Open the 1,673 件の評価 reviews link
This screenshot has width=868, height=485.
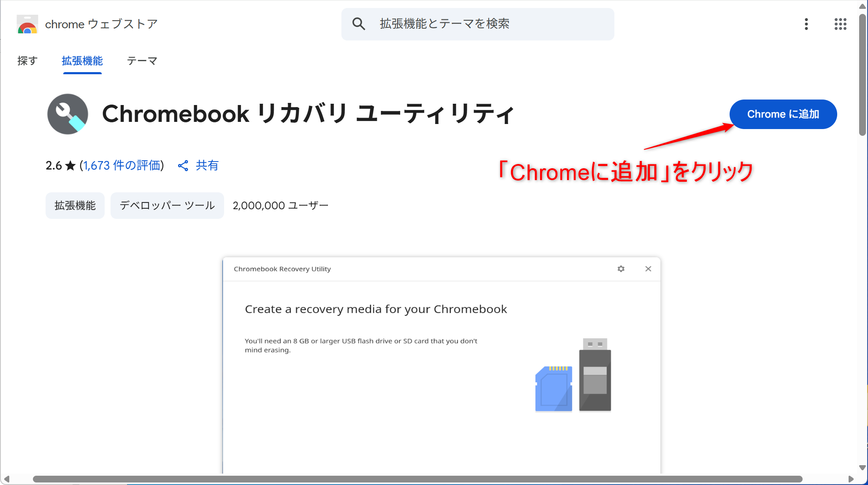[x=122, y=165]
